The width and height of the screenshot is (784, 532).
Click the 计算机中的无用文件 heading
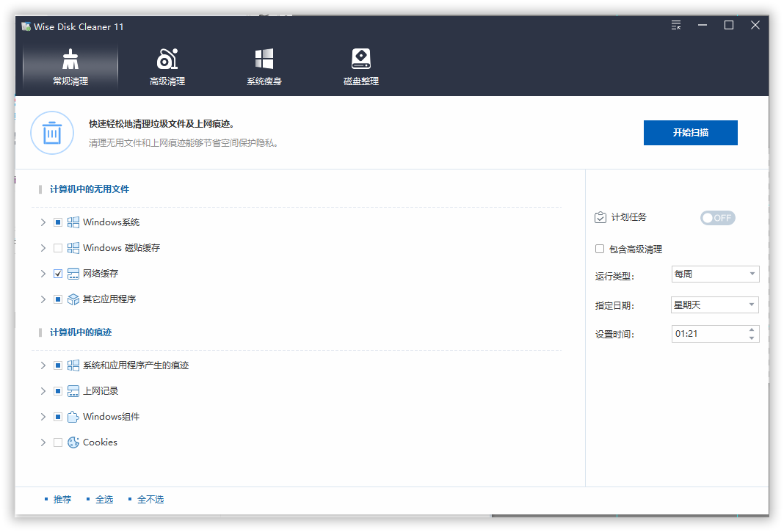[x=90, y=189]
